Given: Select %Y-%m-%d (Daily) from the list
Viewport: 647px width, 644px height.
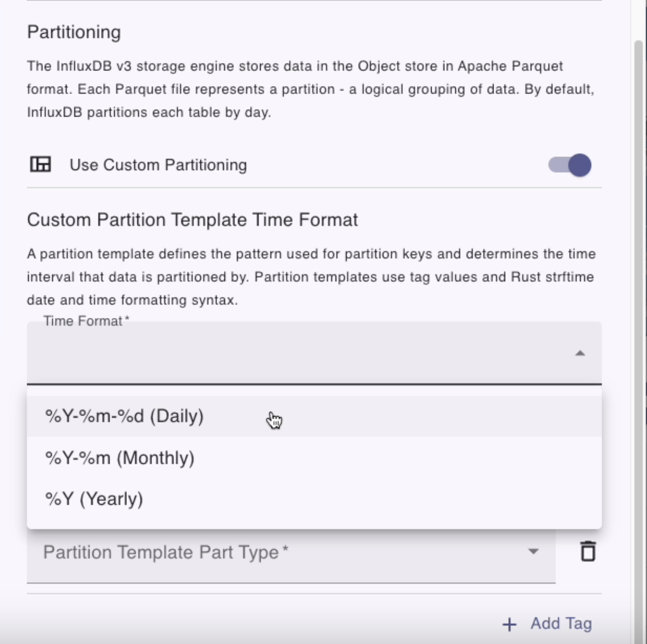Looking at the screenshot, I should pos(124,416).
